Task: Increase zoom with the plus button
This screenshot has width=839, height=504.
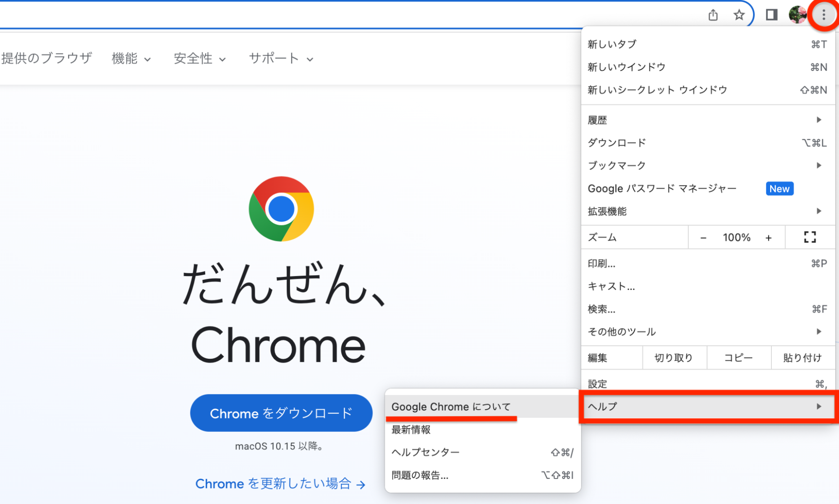Action: (x=768, y=238)
